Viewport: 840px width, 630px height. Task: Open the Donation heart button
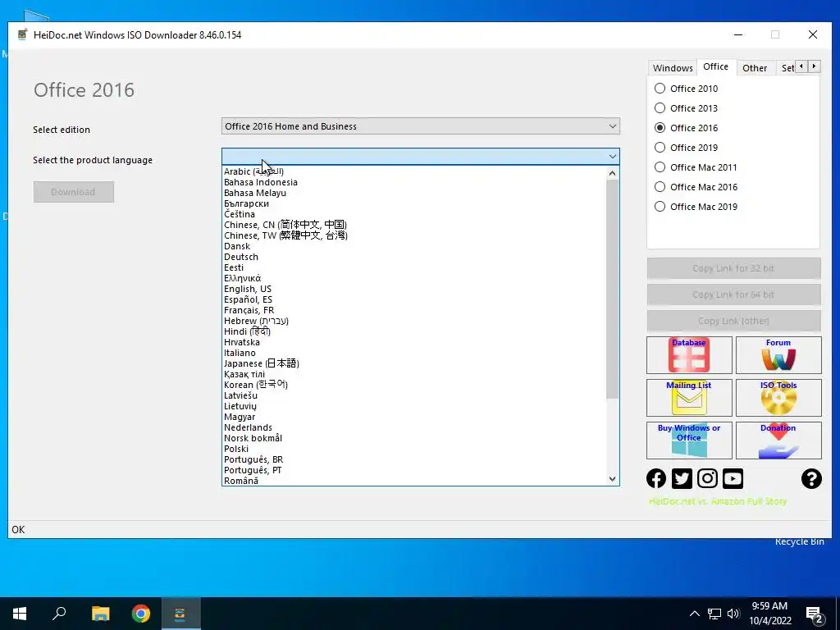778,441
